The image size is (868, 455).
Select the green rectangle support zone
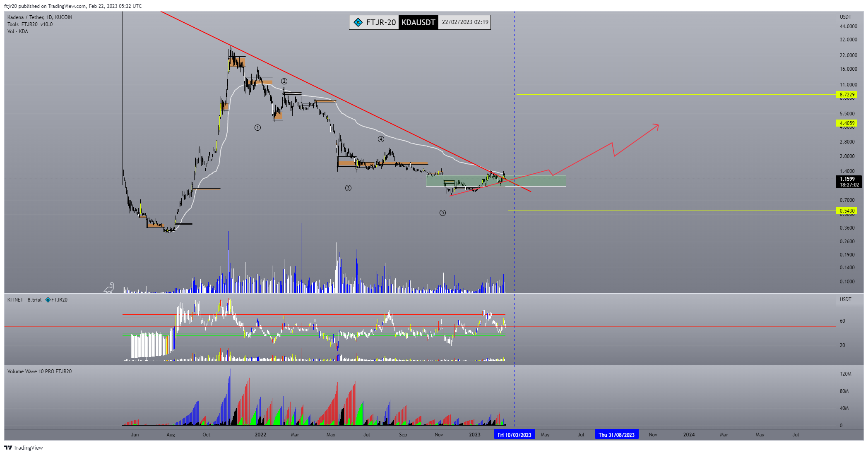pyautogui.click(x=496, y=181)
